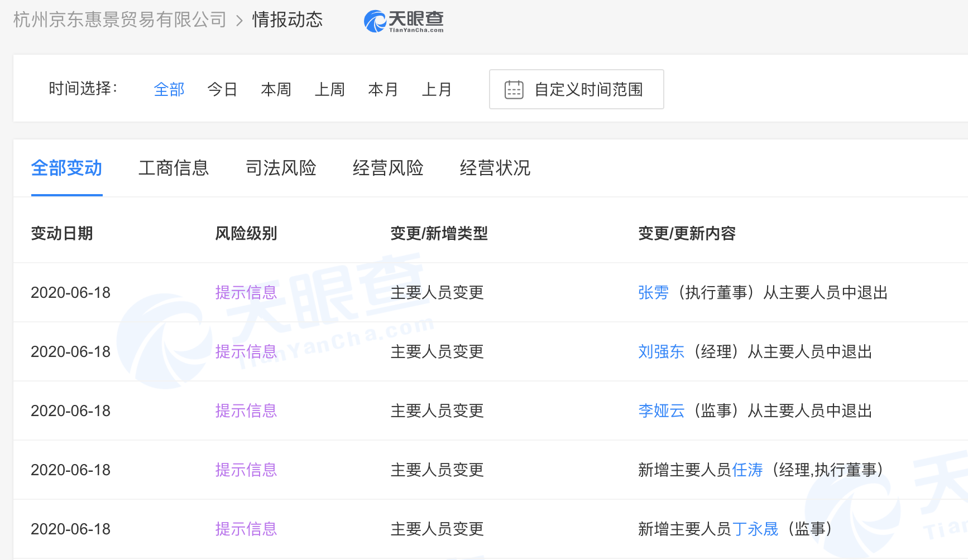Image resolution: width=968 pixels, height=560 pixels.
Task: Switch to the 司法风险 tab
Action: (x=281, y=168)
